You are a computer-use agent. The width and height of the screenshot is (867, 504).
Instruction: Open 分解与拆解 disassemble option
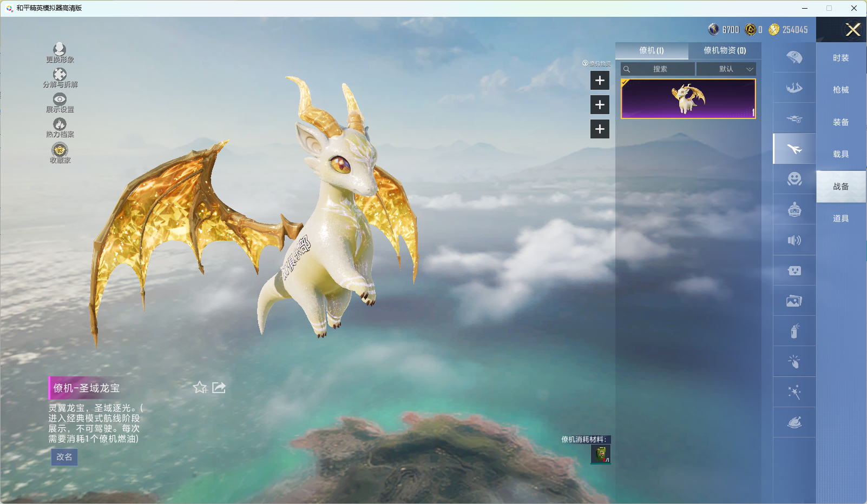pyautogui.click(x=60, y=78)
